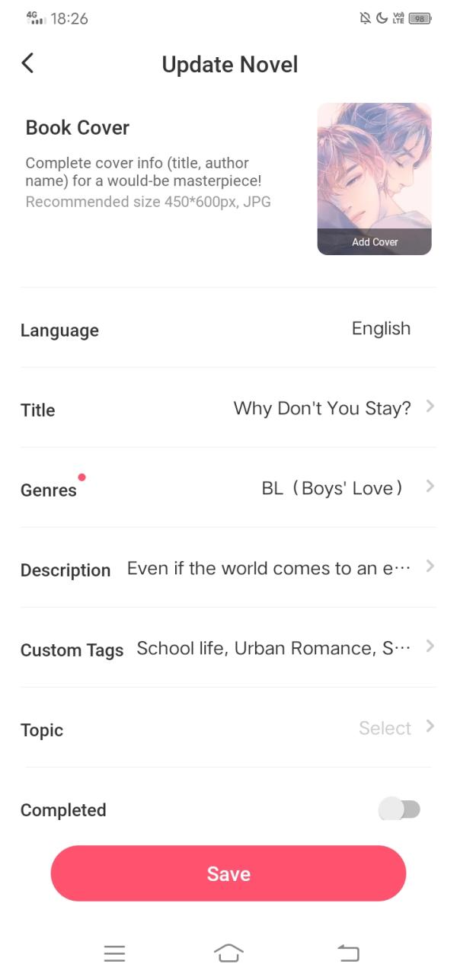The image size is (457, 980).
Task: Tap the 4G signal strength icon
Action: [35, 18]
